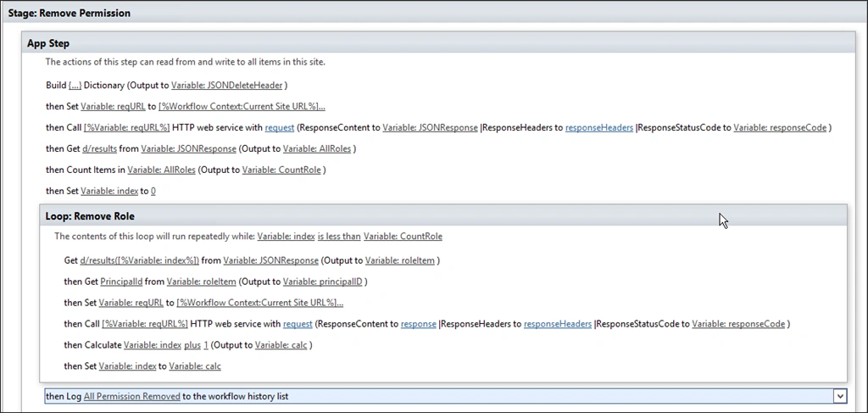Select the Stage: Remove Permission title bar
Image resolution: width=868 pixels, height=413 pixels.
click(434, 13)
